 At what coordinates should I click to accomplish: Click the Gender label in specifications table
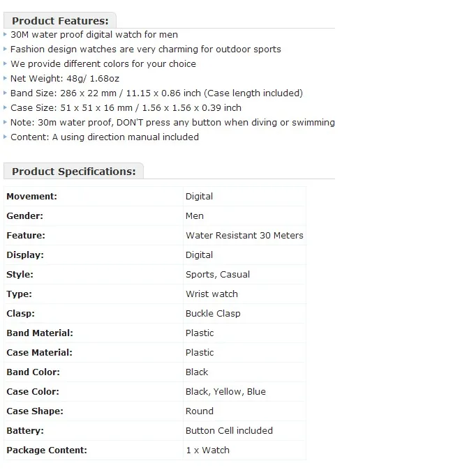[x=24, y=216]
